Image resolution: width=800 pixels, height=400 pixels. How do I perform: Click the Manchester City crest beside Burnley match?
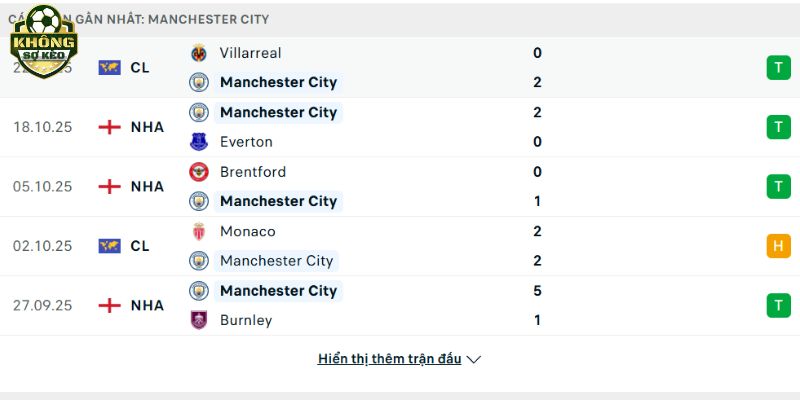pyautogui.click(x=199, y=291)
